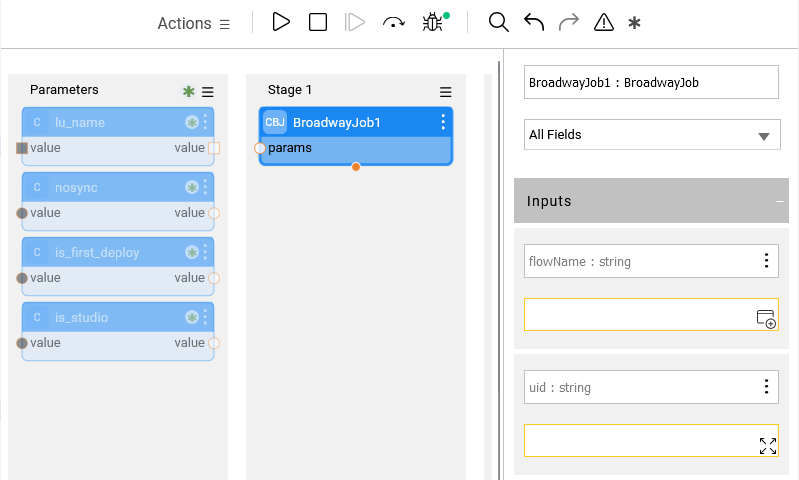Collapse the Inputs section
The height and width of the screenshot is (480, 799).
click(x=780, y=201)
